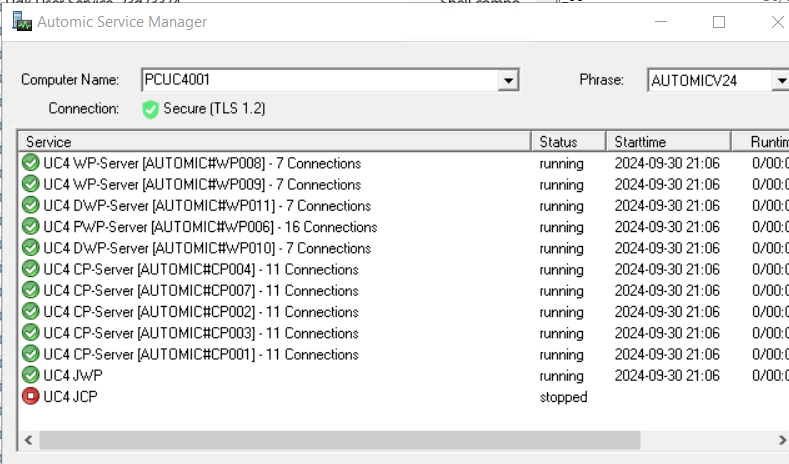Click the green status icon for WP009 service
The height and width of the screenshot is (464, 789).
(x=31, y=184)
